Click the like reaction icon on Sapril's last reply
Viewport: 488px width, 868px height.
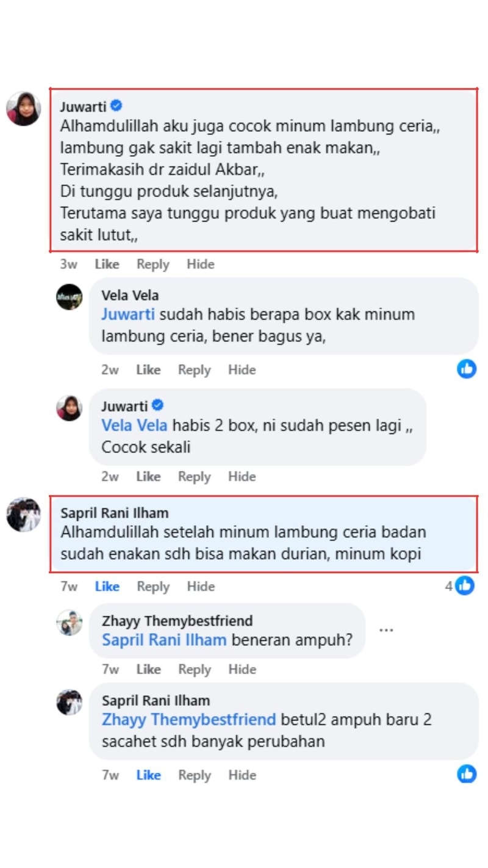tap(467, 773)
